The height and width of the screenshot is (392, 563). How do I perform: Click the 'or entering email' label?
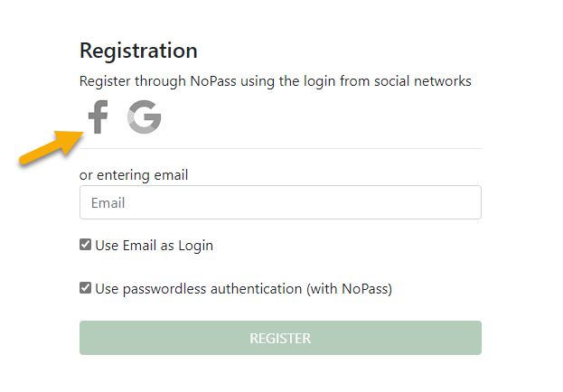(x=134, y=175)
